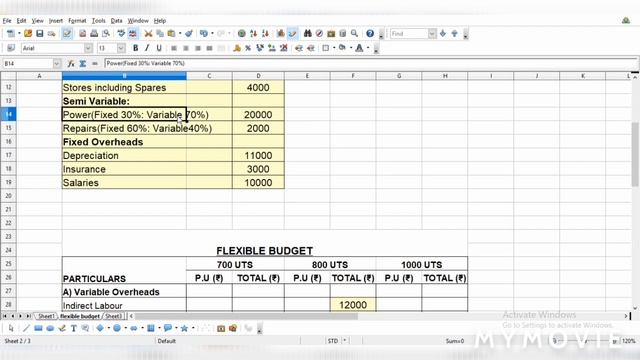
Task: Open the Format menu
Action: pyautogui.click(x=77, y=21)
